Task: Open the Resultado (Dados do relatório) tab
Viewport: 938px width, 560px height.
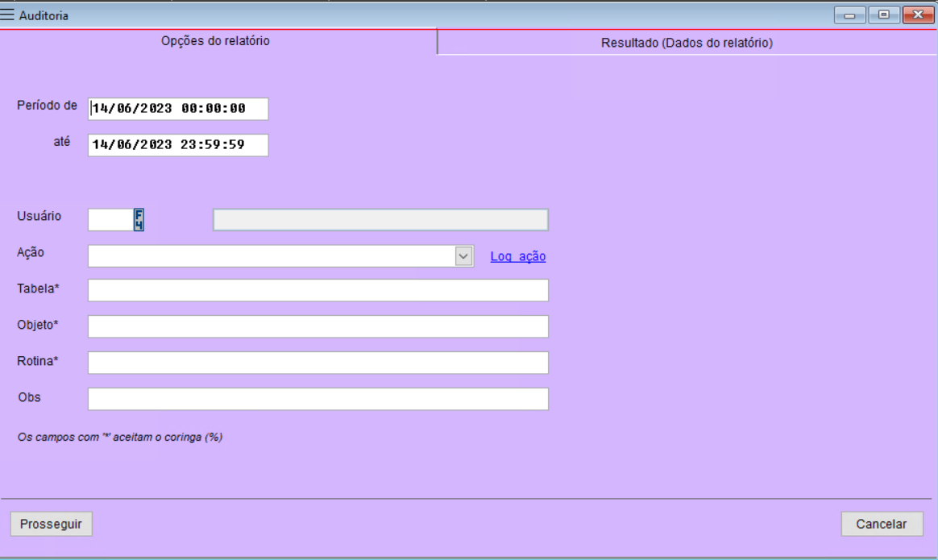Action: point(687,43)
